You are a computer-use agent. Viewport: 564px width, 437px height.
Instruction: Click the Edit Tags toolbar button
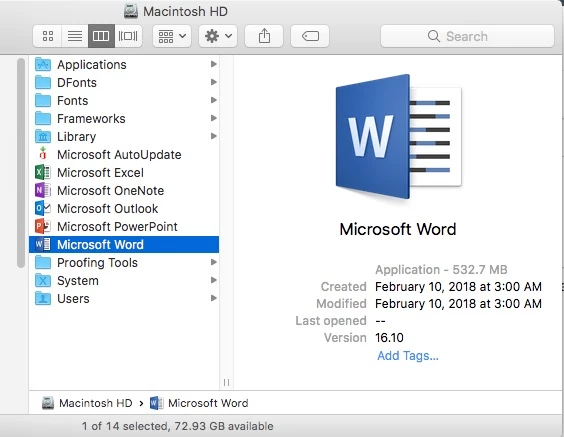[310, 36]
